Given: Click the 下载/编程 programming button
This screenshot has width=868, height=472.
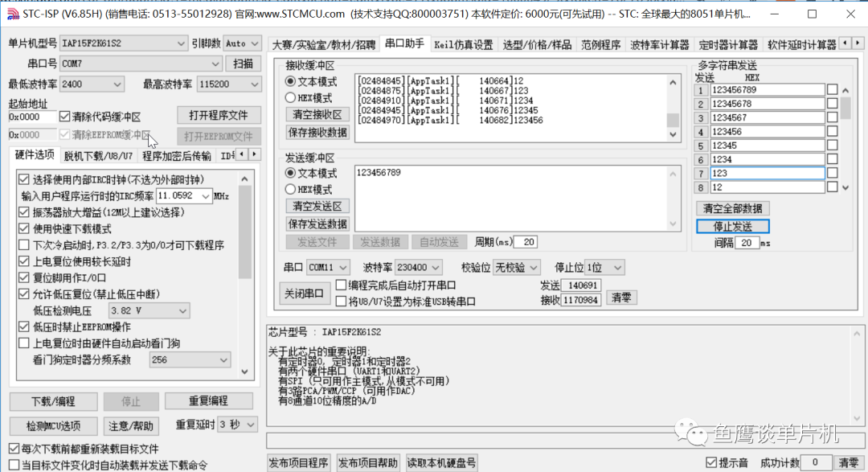Looking at the screenshot, I should [53, 401].
